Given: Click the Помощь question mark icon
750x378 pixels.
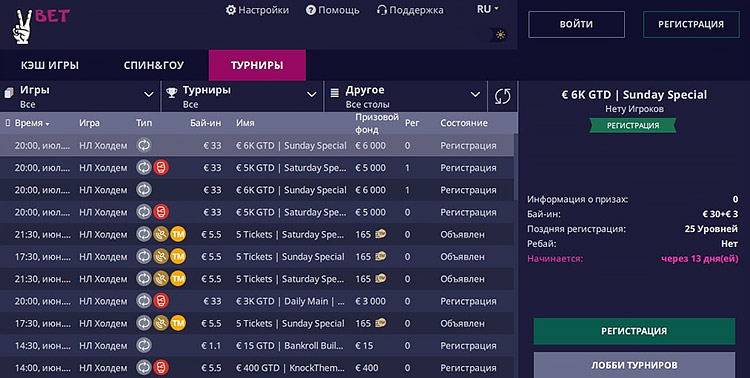Looking at the screenshot, I should [311, 10].
